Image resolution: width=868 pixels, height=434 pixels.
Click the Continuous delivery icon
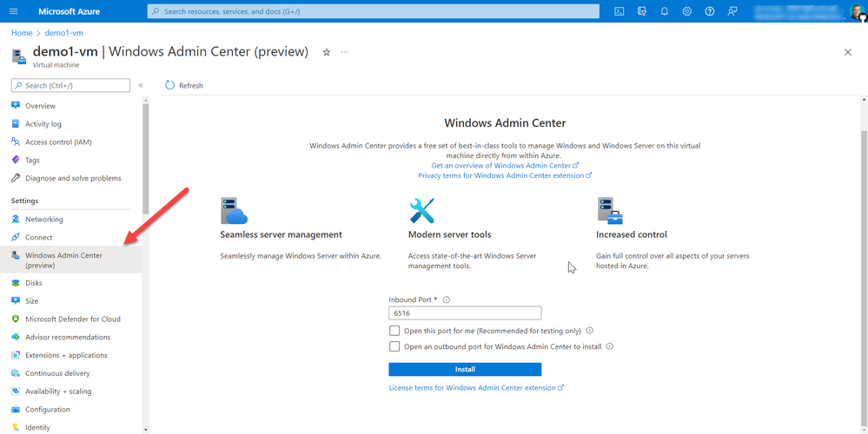click(x=16, y=373)
